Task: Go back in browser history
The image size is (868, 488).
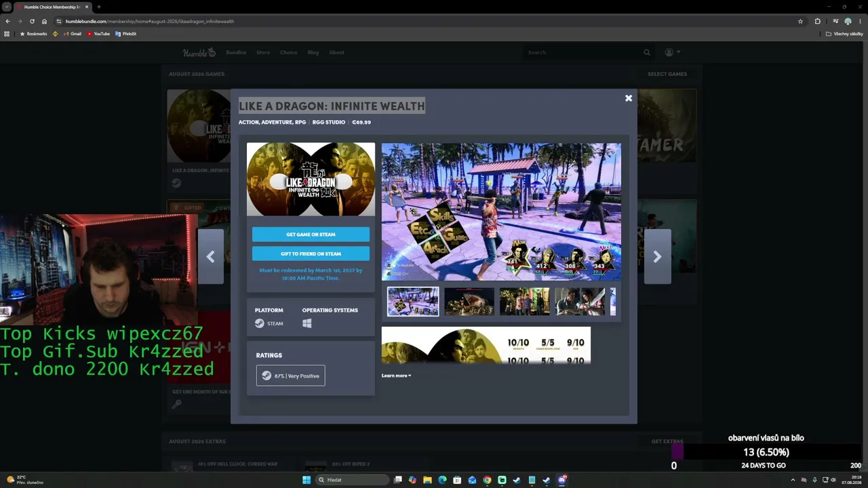Action: point(7,21)
